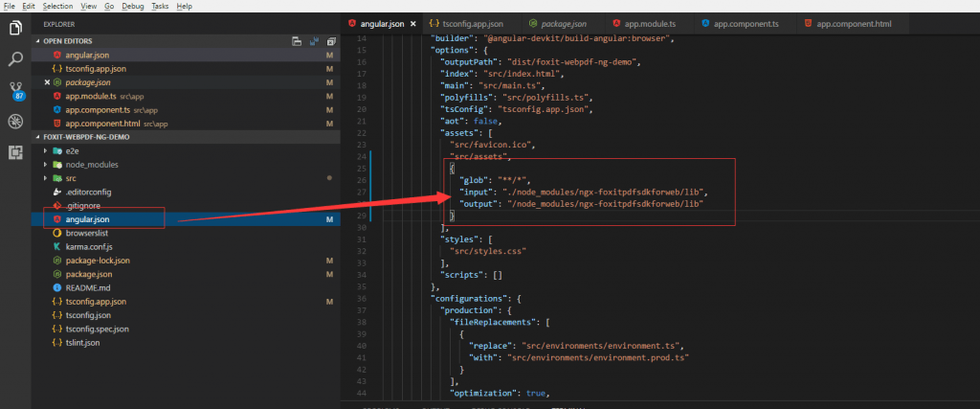Click the e2e folder icon
980x409 pixels.
(x=56, y=150)
